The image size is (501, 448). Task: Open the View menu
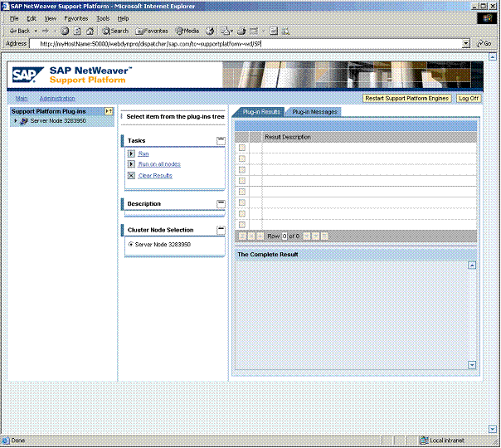click(x=50, y=18)
